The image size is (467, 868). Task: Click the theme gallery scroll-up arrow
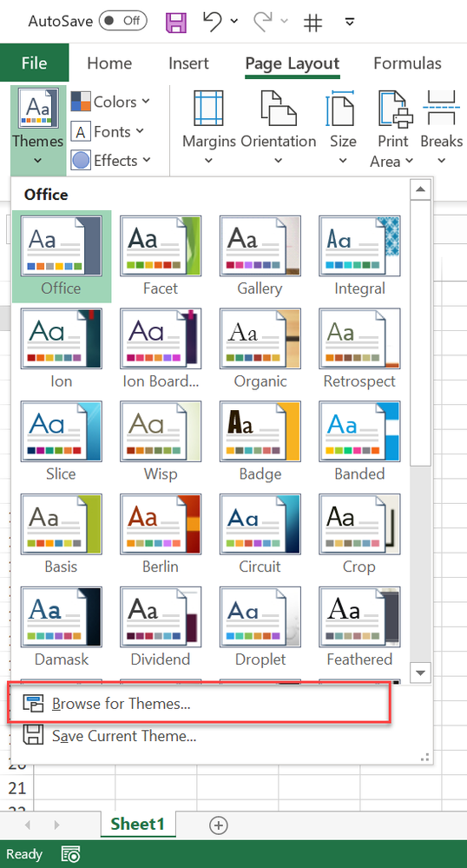point(420,189)
